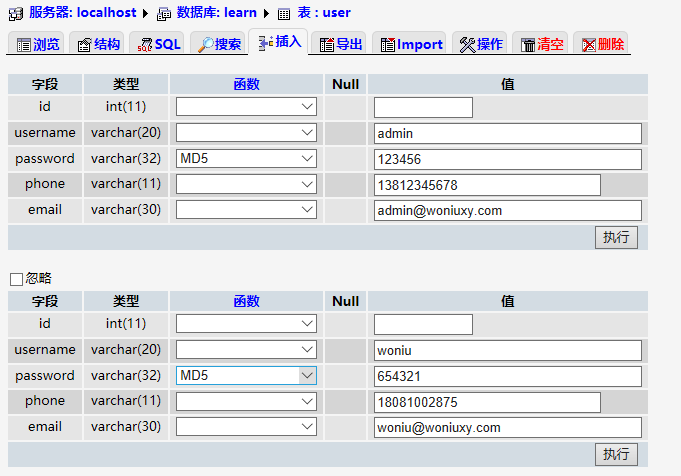The image size is (681, 476).
Task: Click the Structure (结构) tab icon
Action: click(x=85, y=45)
